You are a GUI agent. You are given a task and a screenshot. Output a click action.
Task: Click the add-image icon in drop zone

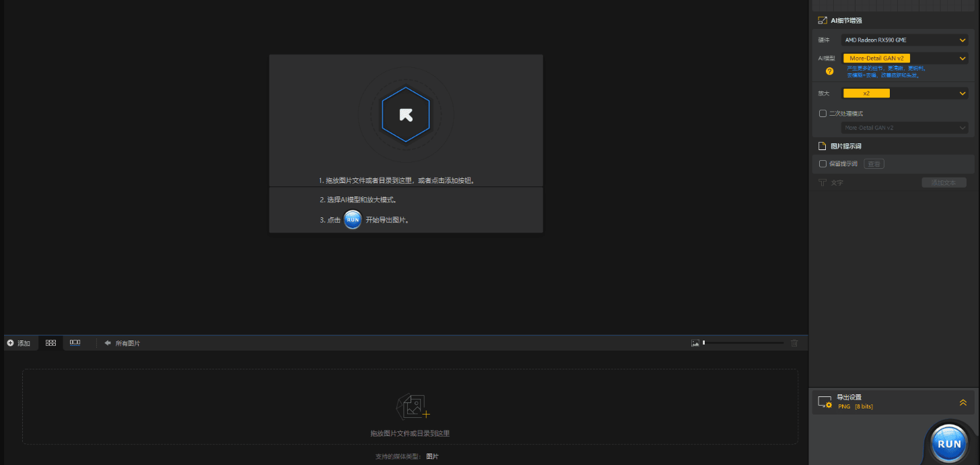click(x=413, y=406)
